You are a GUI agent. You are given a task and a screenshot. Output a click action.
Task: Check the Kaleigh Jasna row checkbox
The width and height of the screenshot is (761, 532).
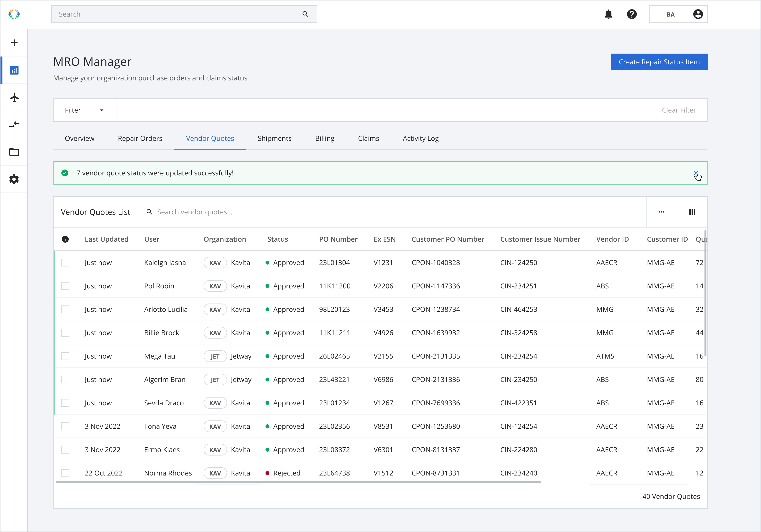[65, 263]
